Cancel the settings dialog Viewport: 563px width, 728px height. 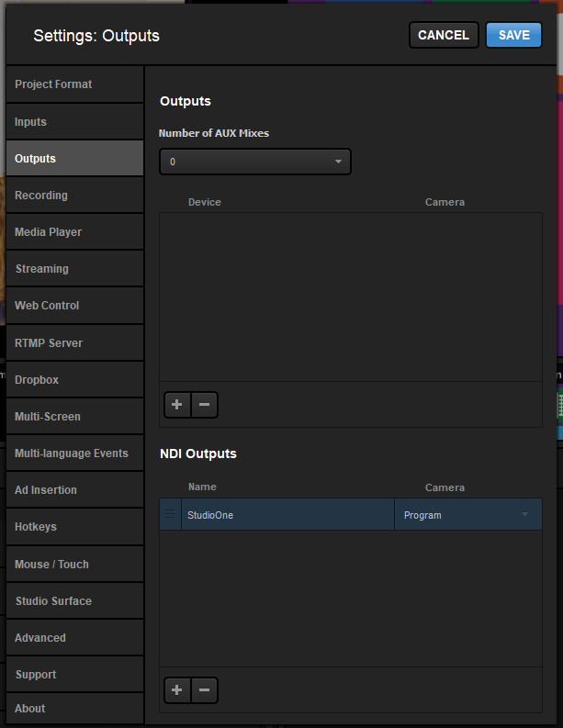[444, 35]
